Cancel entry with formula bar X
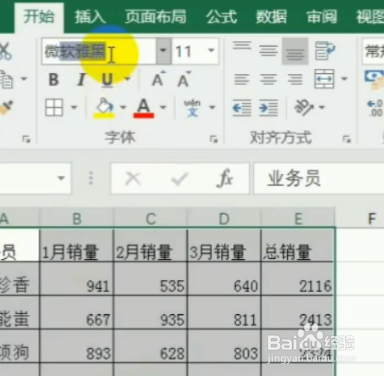 (133, 179)
